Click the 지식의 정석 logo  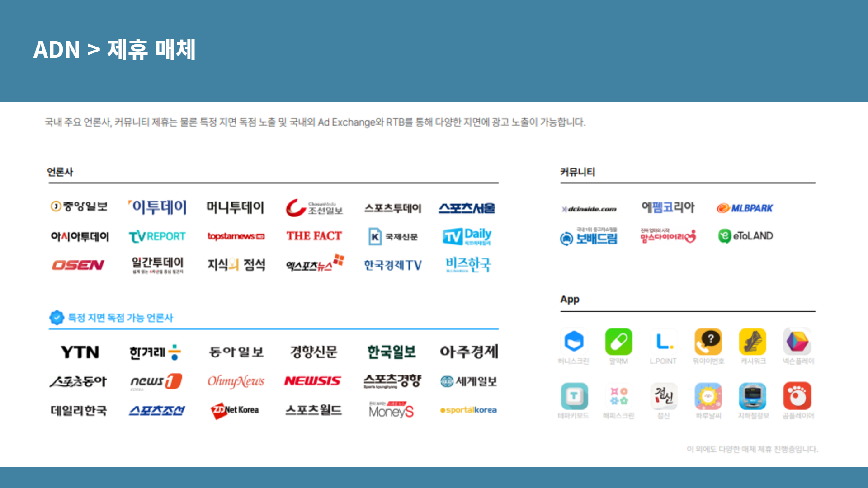point(236,265)
